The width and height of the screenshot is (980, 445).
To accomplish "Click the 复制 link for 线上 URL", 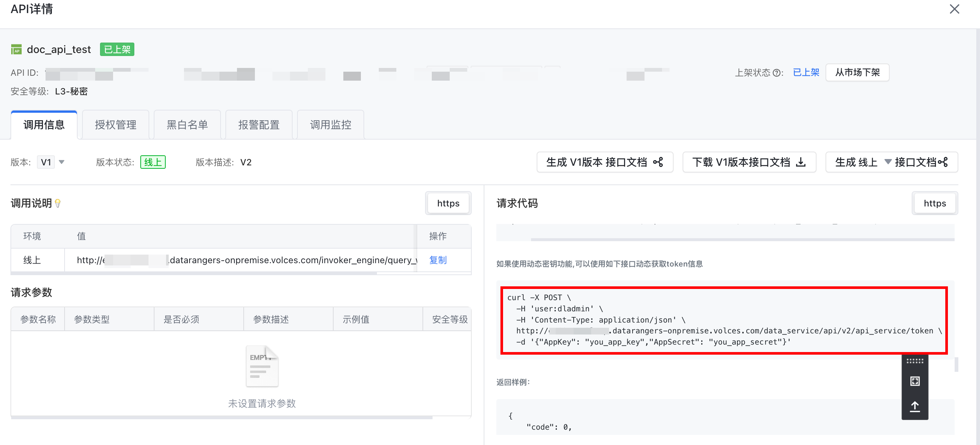I will point(437,260).
